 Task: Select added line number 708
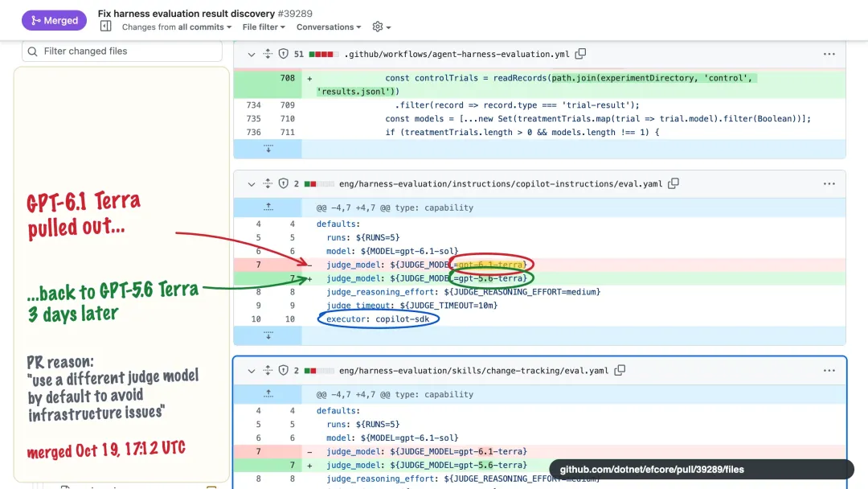(287, 78)
